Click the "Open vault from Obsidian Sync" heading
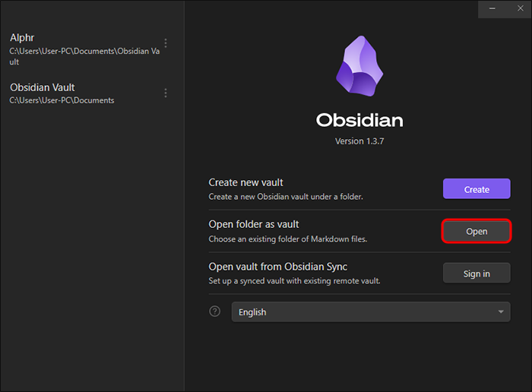This screenshot has width=532, height=392. tap(277, 267)
